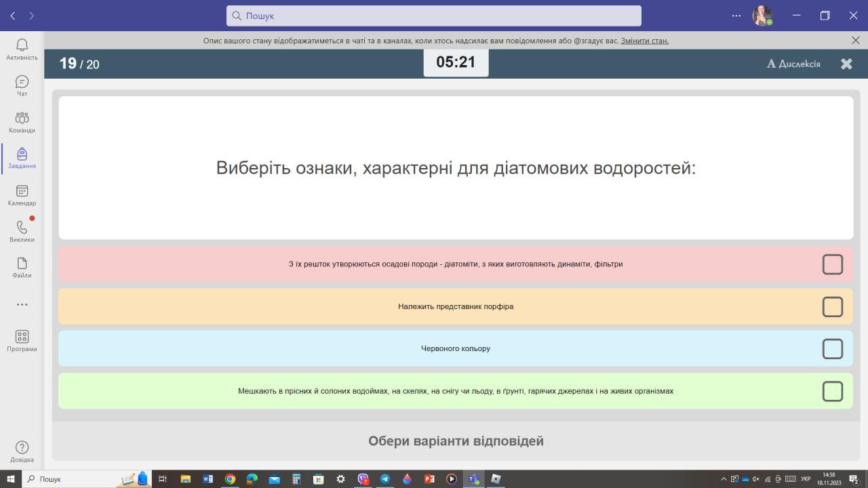The height and width of the screenshot is (488, 868).
Task: Select the orange answer row 'Належить представник порфіра'
Action: click(456, 306)
